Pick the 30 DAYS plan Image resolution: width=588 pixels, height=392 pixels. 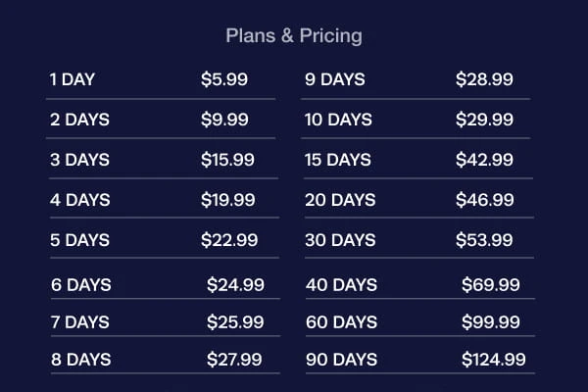click(340, 240)
